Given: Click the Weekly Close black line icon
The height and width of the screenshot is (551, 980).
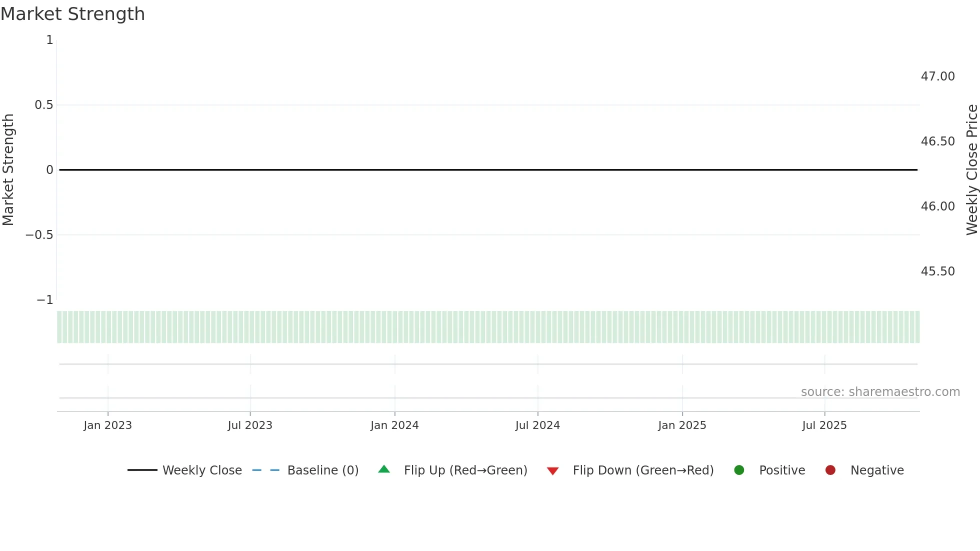Looking at the screenshot, I should pyautogui.click(x=142, y=470).
